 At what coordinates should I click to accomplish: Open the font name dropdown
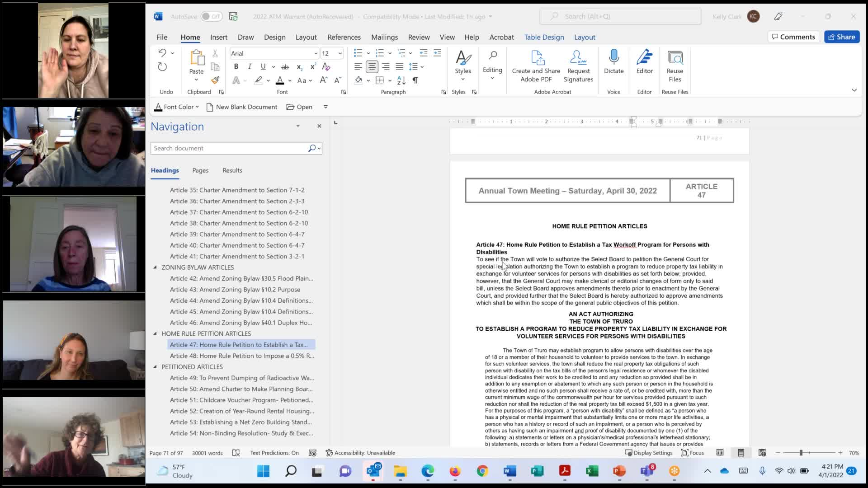click(316, 53)
